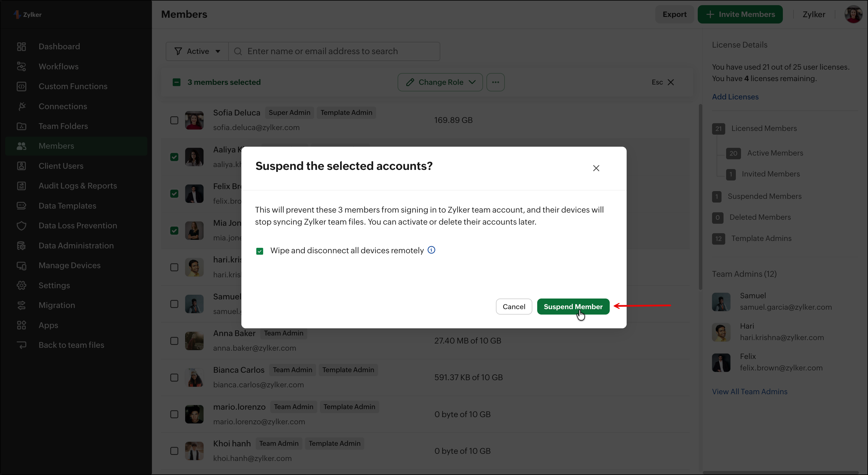Screen dimensions: 868x475
Task: Open View All Team Admins link
Action: 750,392
